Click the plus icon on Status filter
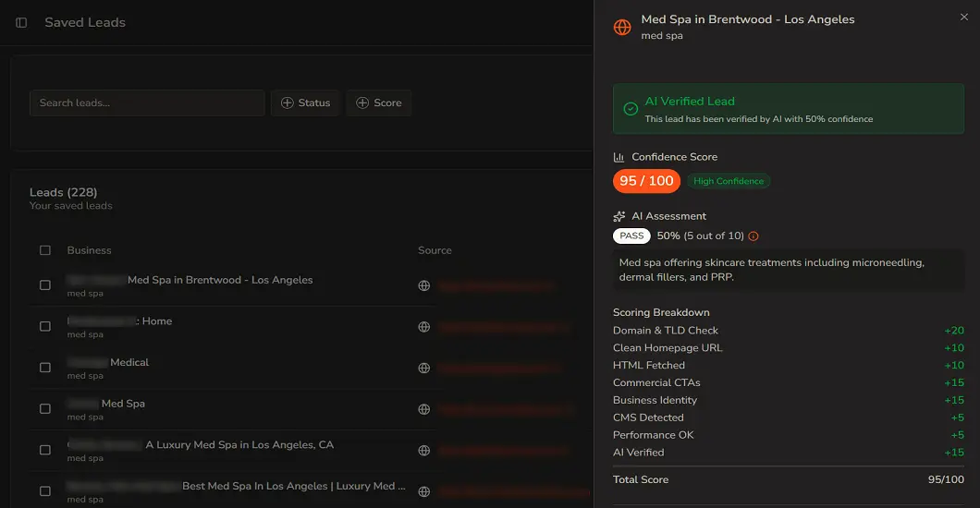This screenshot has height=508, width=980. click(287, 103)
